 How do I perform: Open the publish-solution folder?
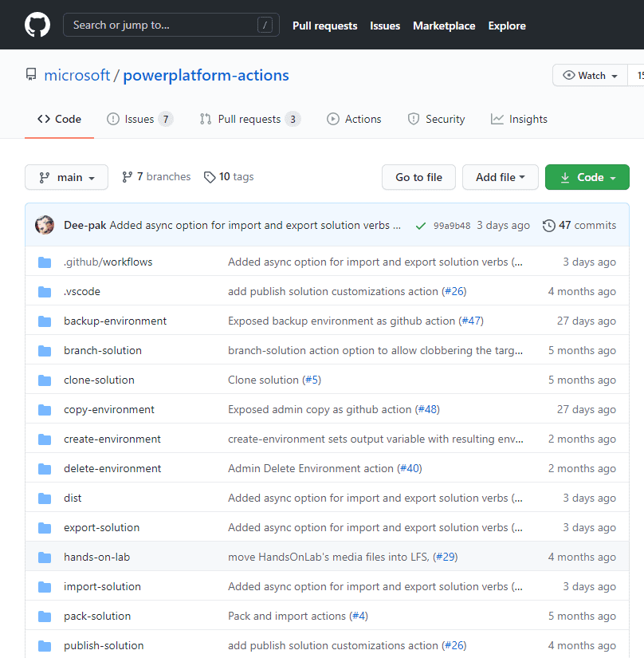click(104, 645)
